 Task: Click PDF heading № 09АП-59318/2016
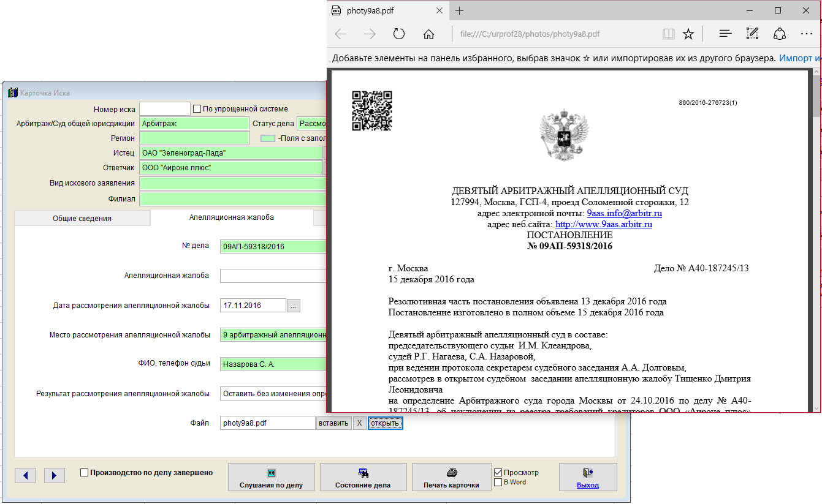[x=569, y=246]
